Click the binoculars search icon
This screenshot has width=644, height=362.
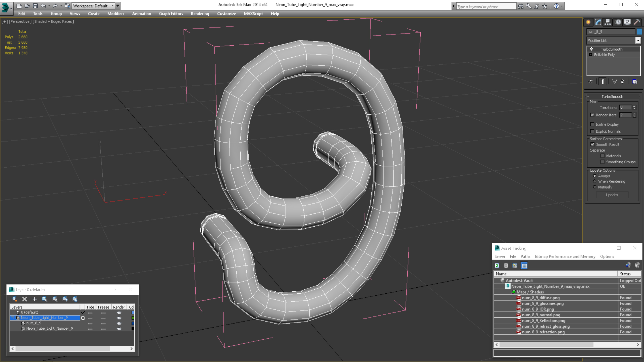(x=521, y=6)
